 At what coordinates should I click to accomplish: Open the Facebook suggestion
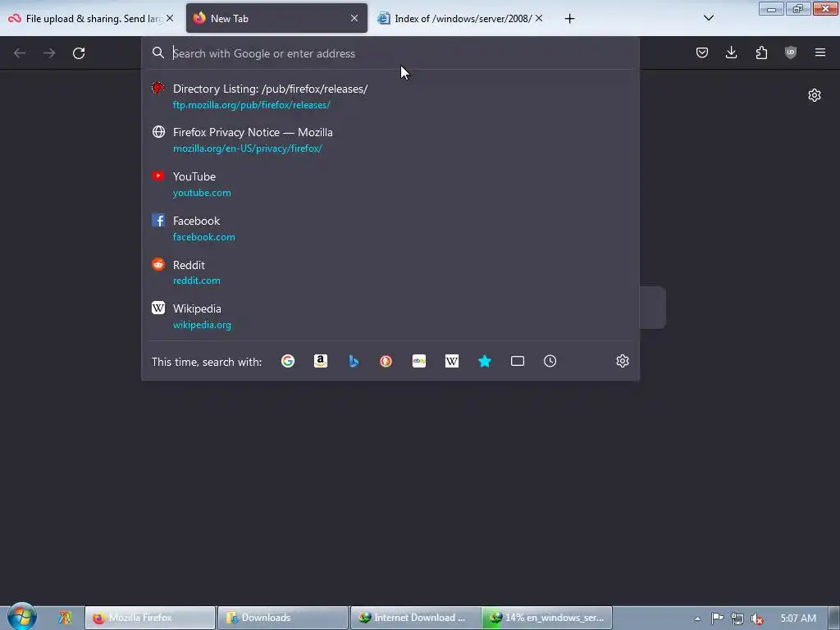[390, 228]
